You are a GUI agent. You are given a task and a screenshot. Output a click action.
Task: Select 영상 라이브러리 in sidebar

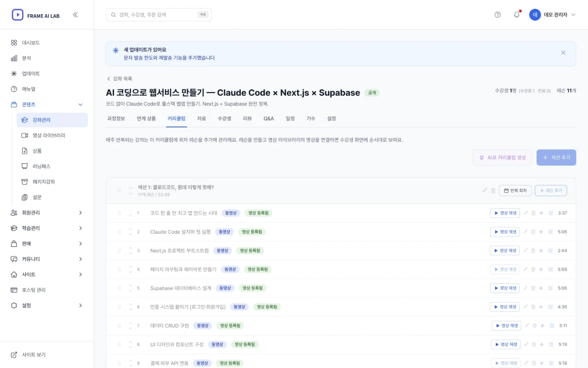52,135
